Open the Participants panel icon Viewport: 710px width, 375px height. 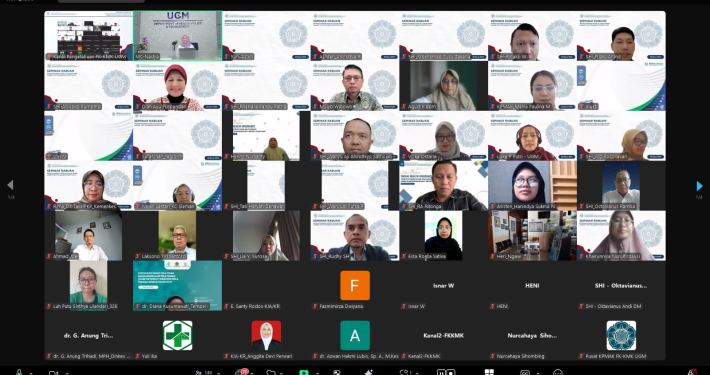pos(198,372)
